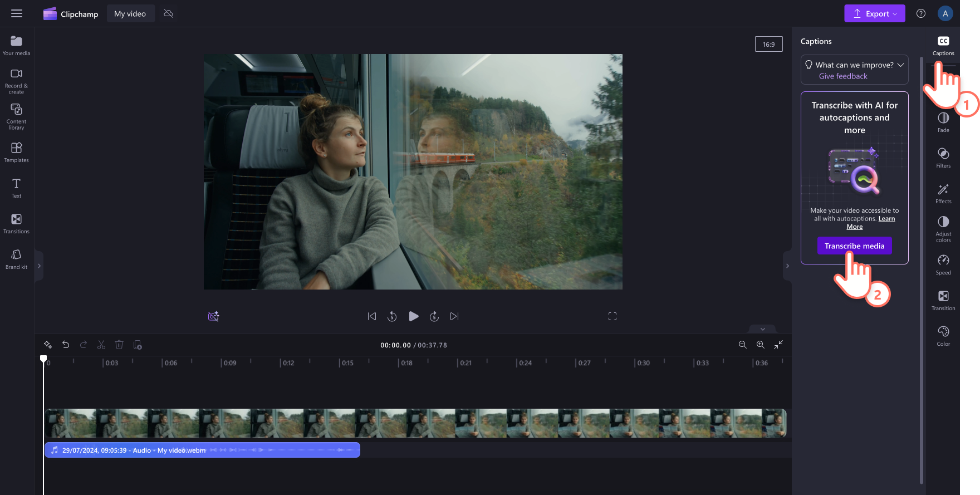The height and width of the screenshot is (495, 980).
Task: Open the Effects tab
Action: [943, 194]
